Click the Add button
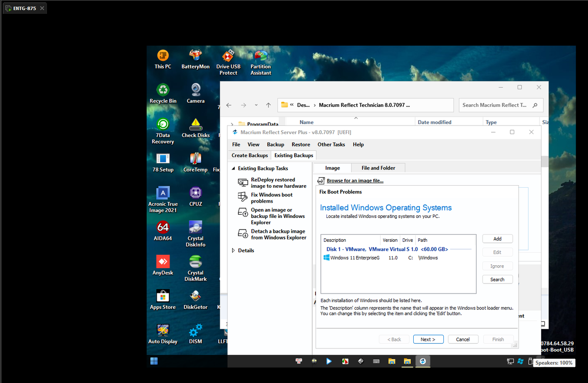Image resolution: width=588 pixels, height=383 pixels. pos(498,238)
